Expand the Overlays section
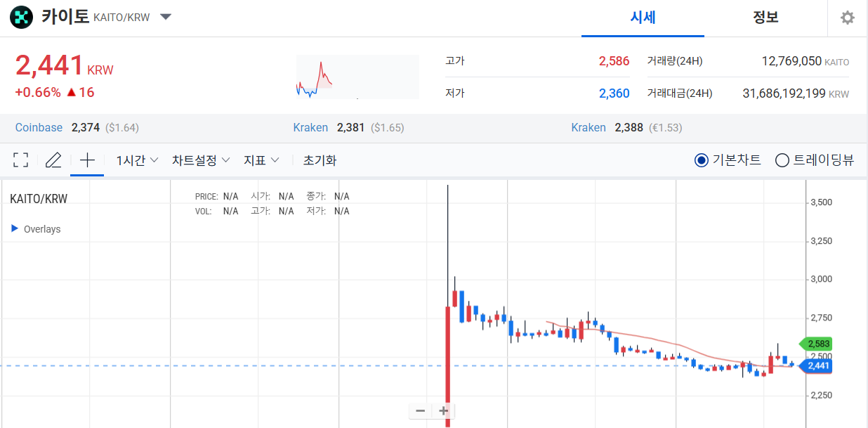Viewport: 868px width, 428px height. coord(35,228)
